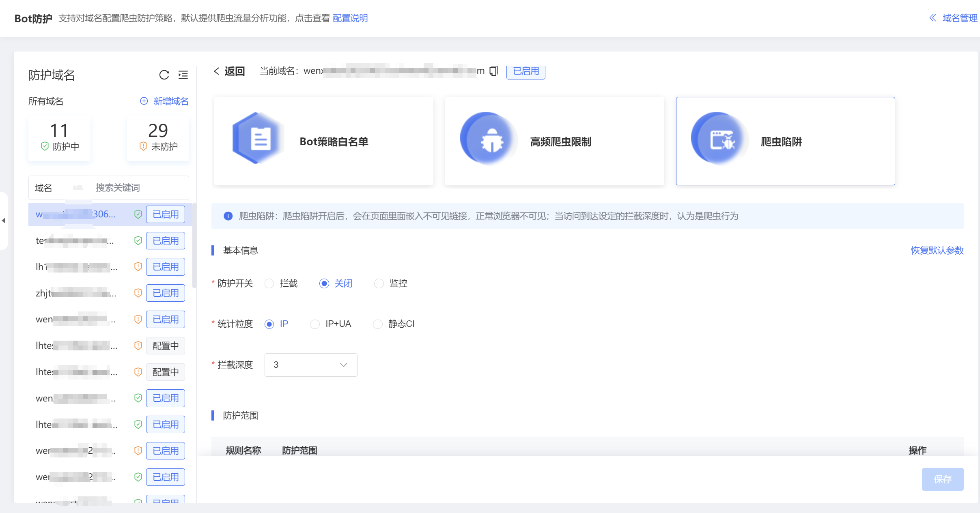Choose IP+UA for 统计粒度

point(315,324)
